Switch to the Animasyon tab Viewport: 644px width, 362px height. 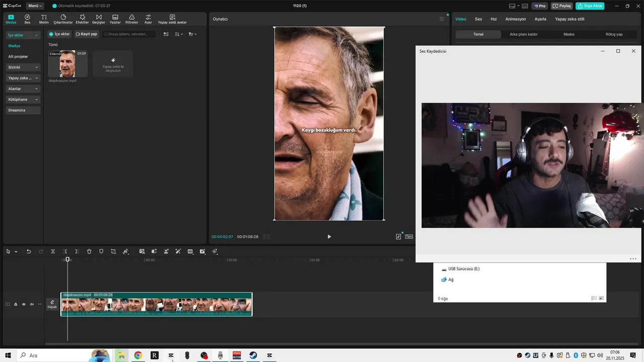coord(515,19)
